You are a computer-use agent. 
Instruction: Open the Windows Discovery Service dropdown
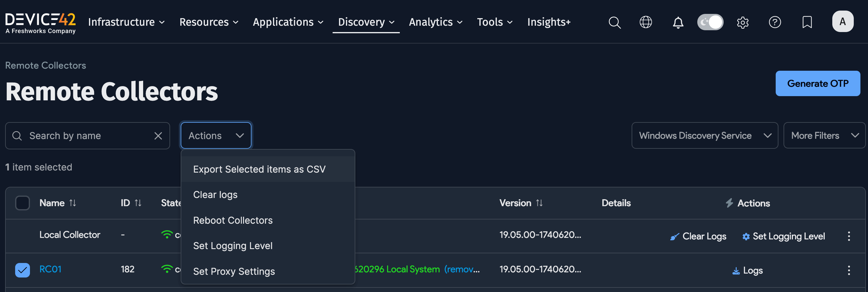(704, 135)
